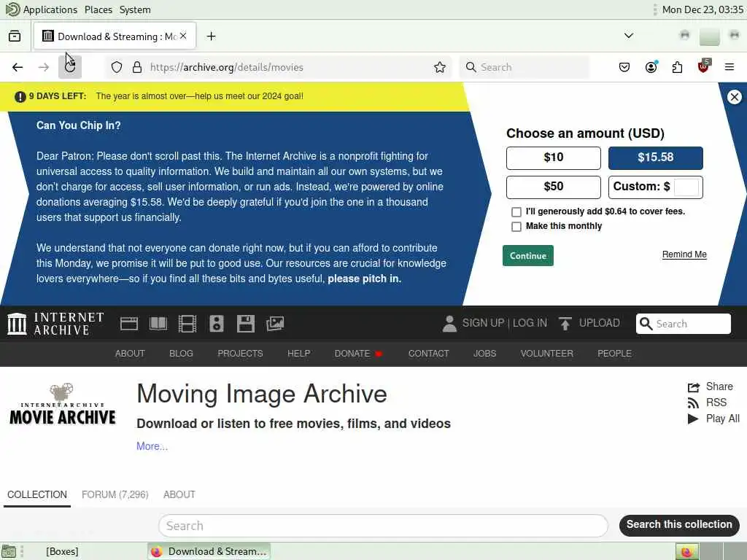This screenshot has width=747, height=560.
Task: Open the Applications menu
Action: coord(50,9)
